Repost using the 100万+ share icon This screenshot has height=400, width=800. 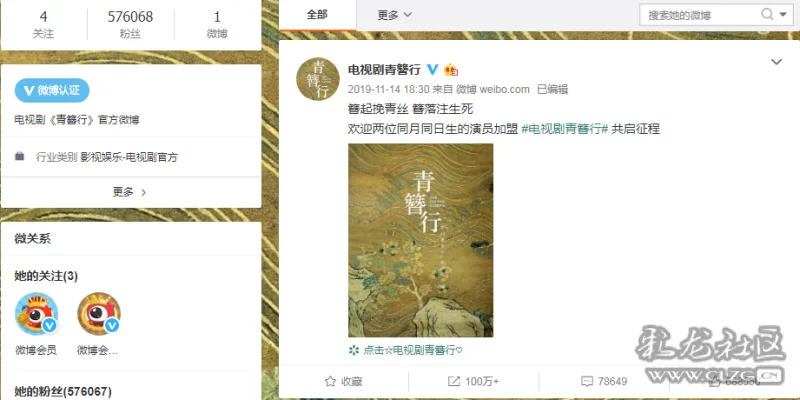tap(473, 381)
